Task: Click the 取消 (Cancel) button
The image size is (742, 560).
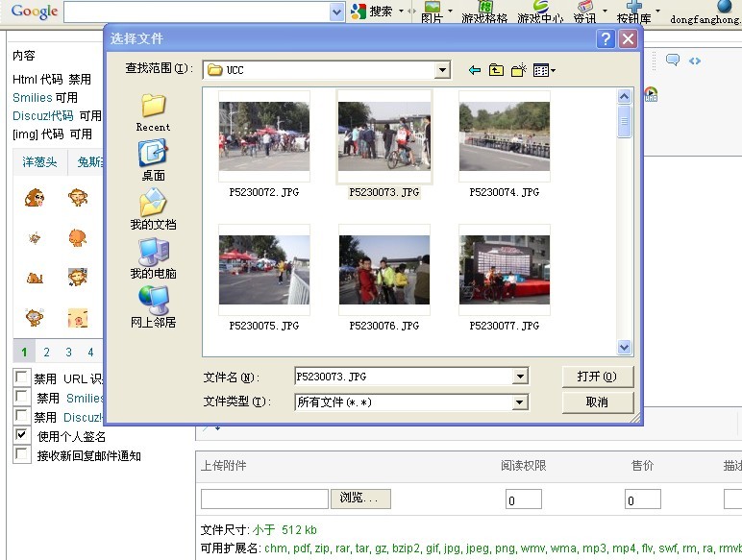Action: [x=597, y=402]
